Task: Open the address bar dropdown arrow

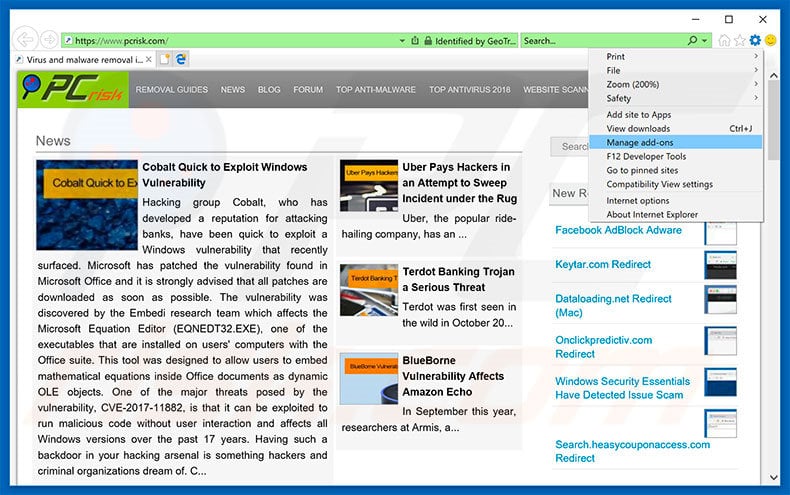Action: (x=402, y=41)
